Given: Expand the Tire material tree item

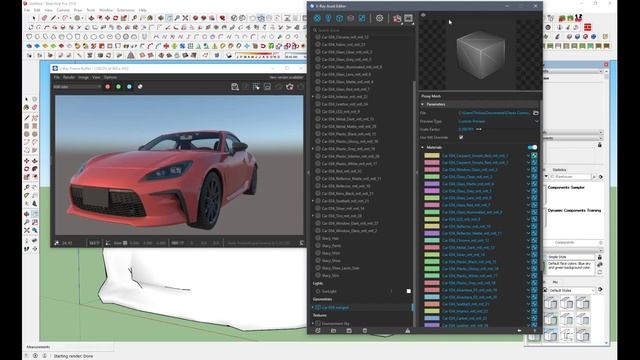Looking at the screenshot, I should point(313,216).
